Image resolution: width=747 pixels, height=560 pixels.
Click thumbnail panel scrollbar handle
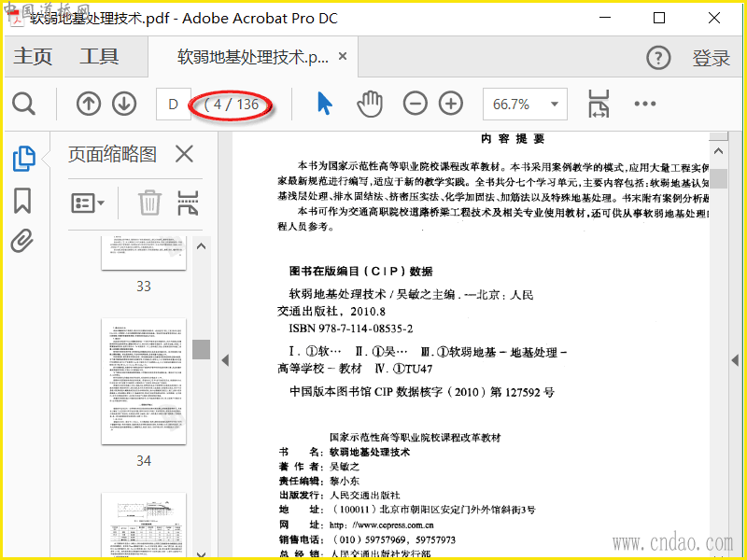201,349
